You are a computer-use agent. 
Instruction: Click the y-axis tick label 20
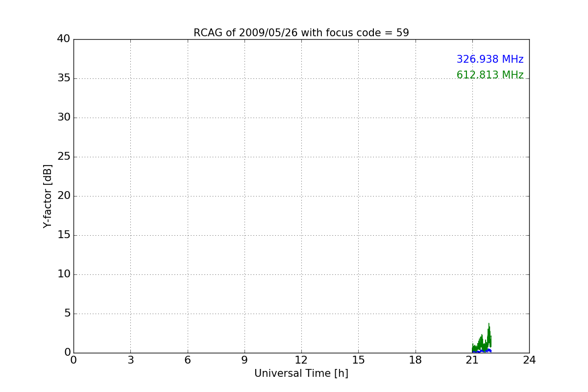pos(64,196)
